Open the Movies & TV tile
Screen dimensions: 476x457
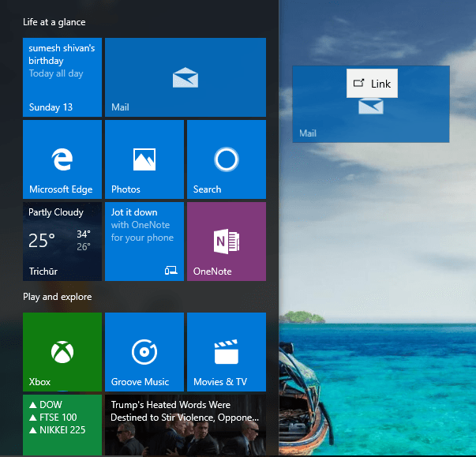tap(227, 352)
